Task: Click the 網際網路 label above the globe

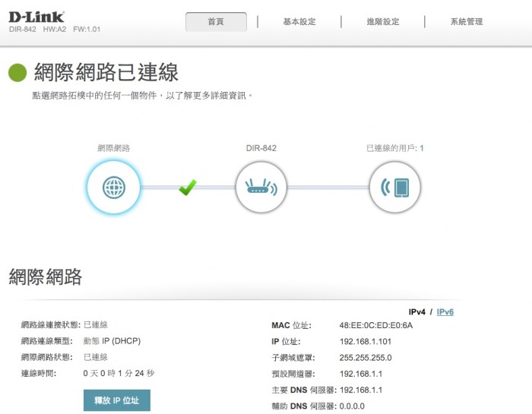Action: [x=113, y=148]
